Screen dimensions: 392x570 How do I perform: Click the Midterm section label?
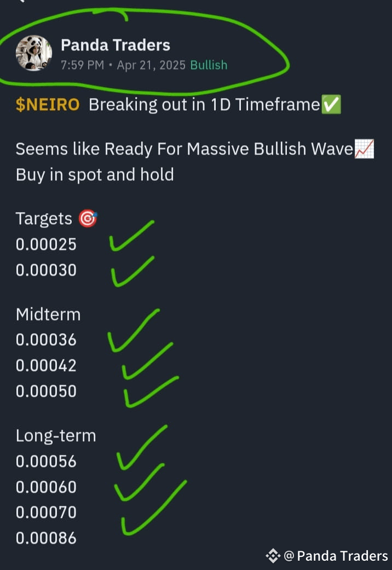48,314
